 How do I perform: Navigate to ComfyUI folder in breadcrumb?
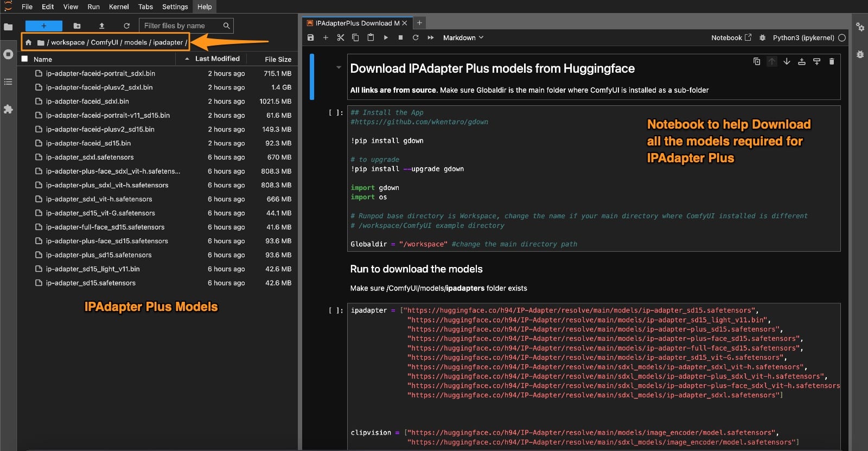tap(104, 42)
